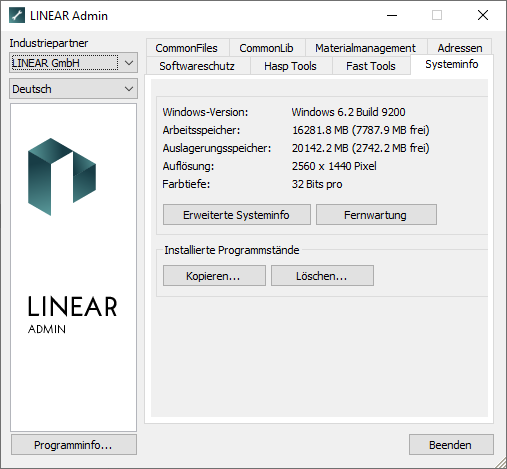Select the Hasp Tools tab

290,66
